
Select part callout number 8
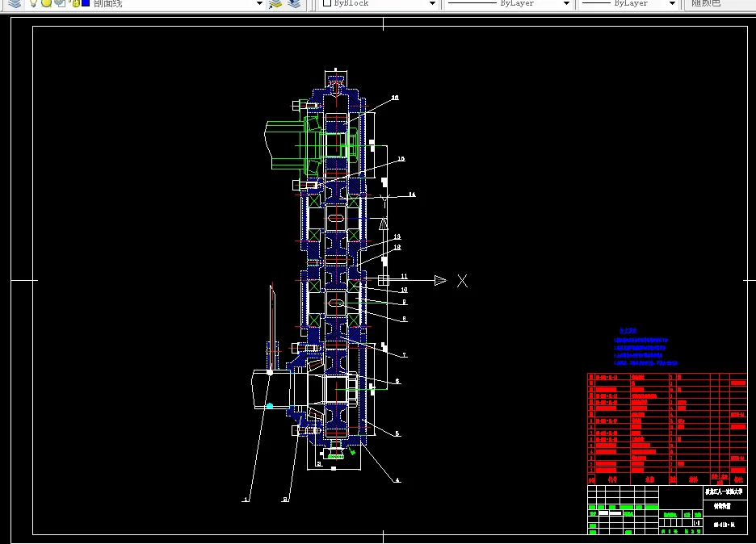coord(404,319)
